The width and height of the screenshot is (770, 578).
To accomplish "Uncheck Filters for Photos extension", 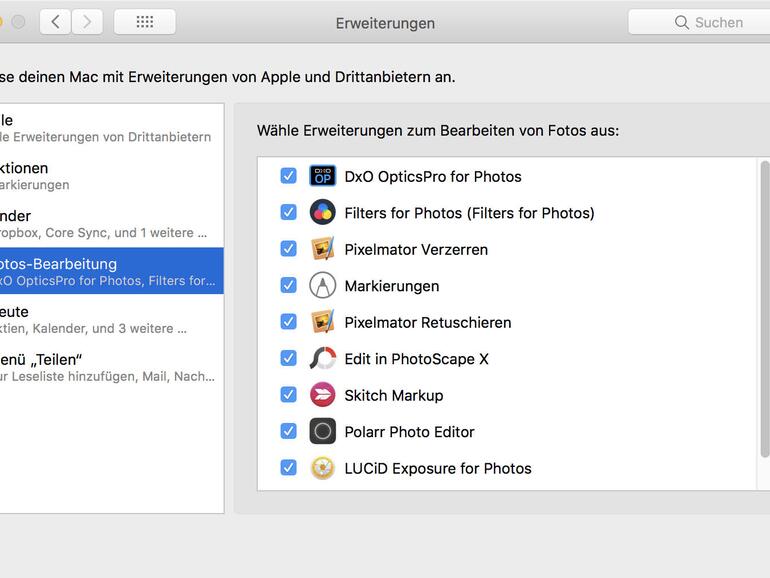I will click(x=288, y=212).
